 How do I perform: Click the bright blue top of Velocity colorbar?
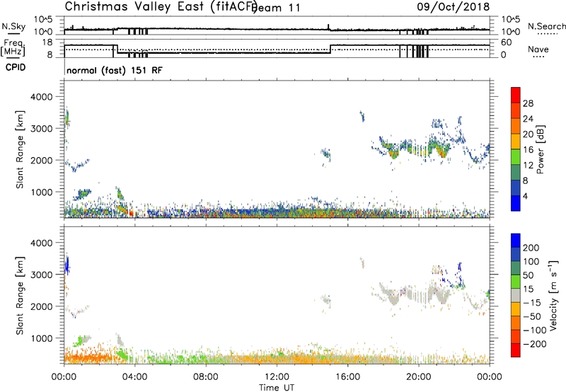[516, 241]
